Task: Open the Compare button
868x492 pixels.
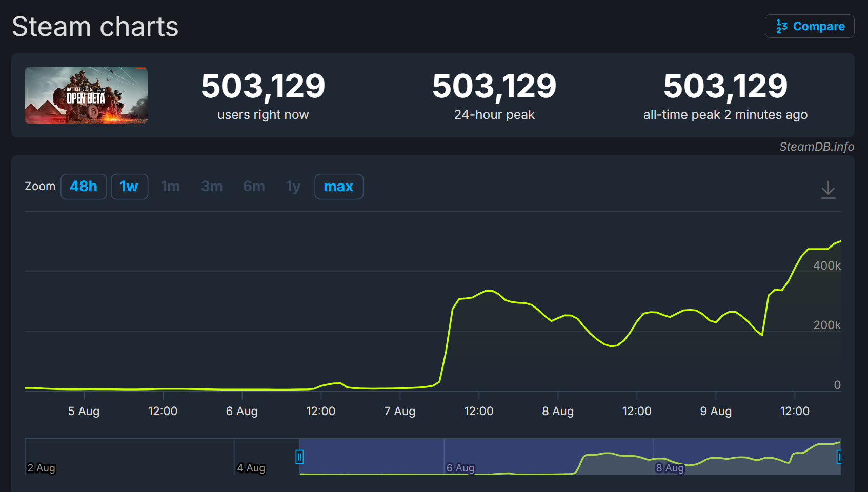Action: (810, 26)
